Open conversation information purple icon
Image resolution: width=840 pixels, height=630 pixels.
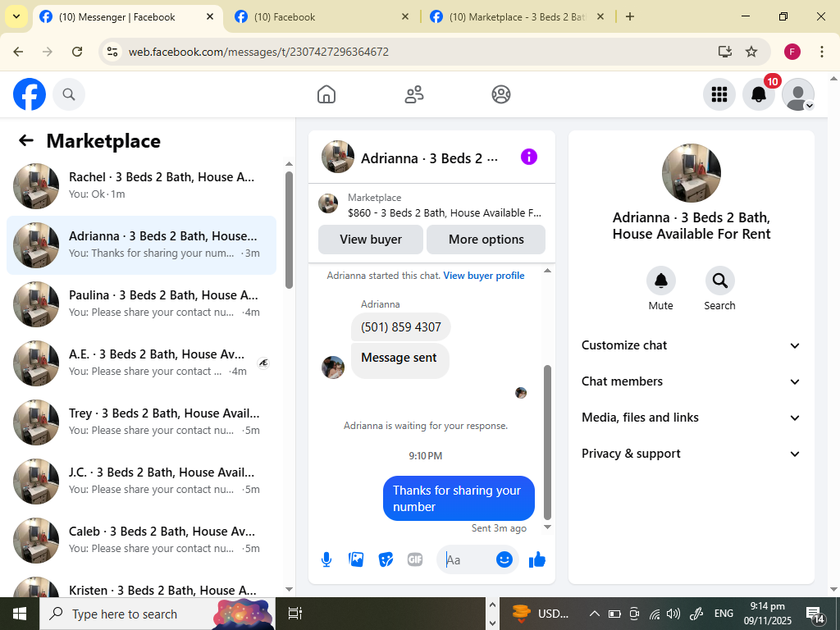tap(529, 157)
